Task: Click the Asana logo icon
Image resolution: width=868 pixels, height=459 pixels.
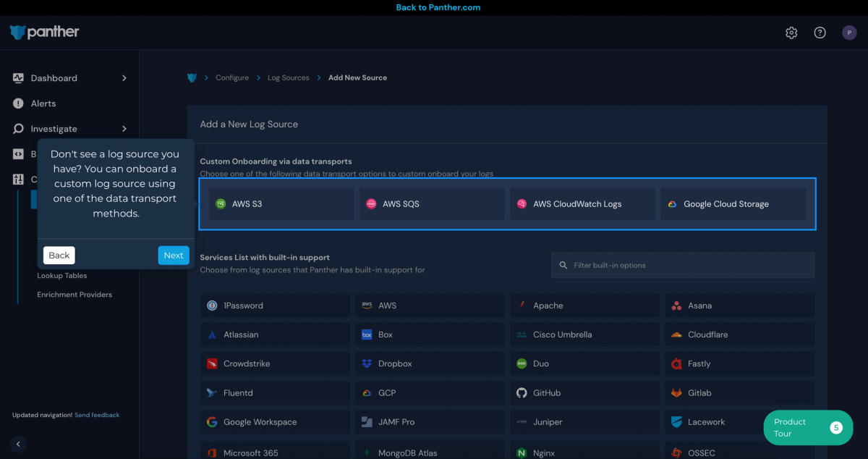Action: point(676,306)
